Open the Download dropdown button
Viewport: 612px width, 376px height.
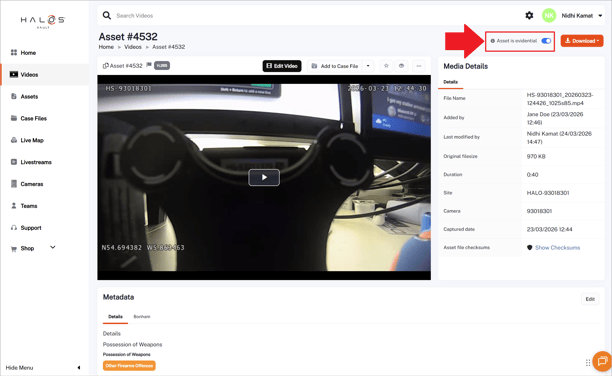coord(582,41)
